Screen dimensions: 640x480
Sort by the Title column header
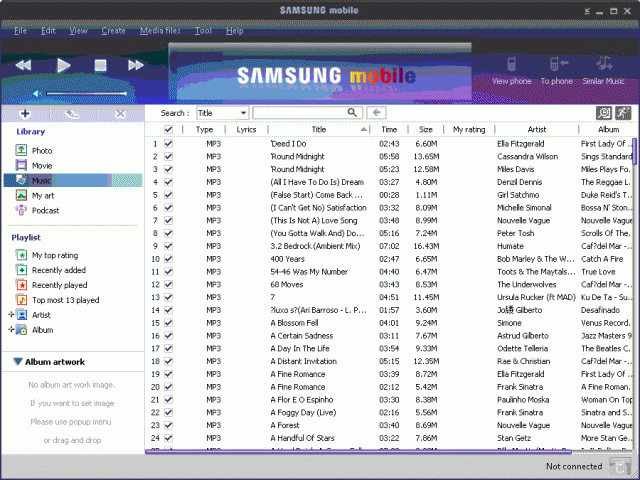(319, 129)
